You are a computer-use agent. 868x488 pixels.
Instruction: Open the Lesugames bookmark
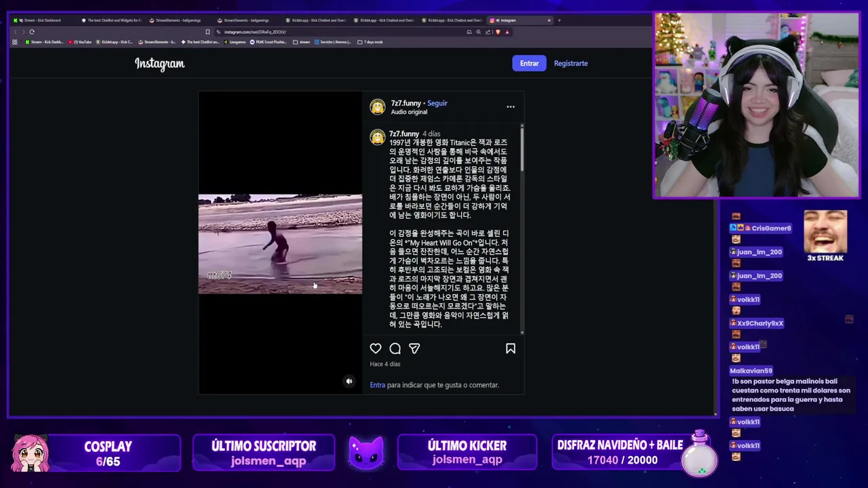(x=235, y=42)
